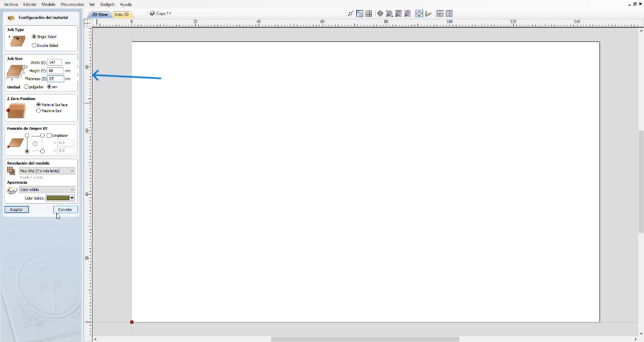The width and height of the screenshot is (644, 342).
Task: Open the Capa 1 layer dropdown
Action: [160, 14]
